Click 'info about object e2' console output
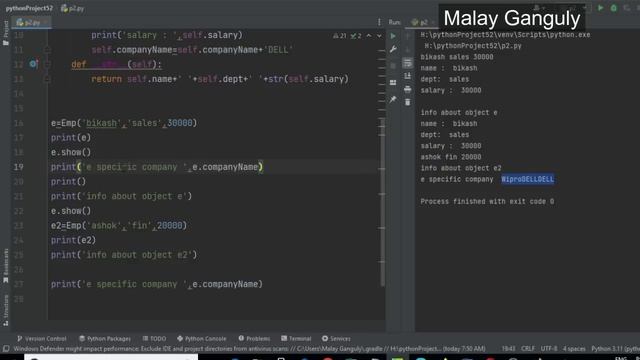Screen dimensions: 640x360 click(461, 168)
